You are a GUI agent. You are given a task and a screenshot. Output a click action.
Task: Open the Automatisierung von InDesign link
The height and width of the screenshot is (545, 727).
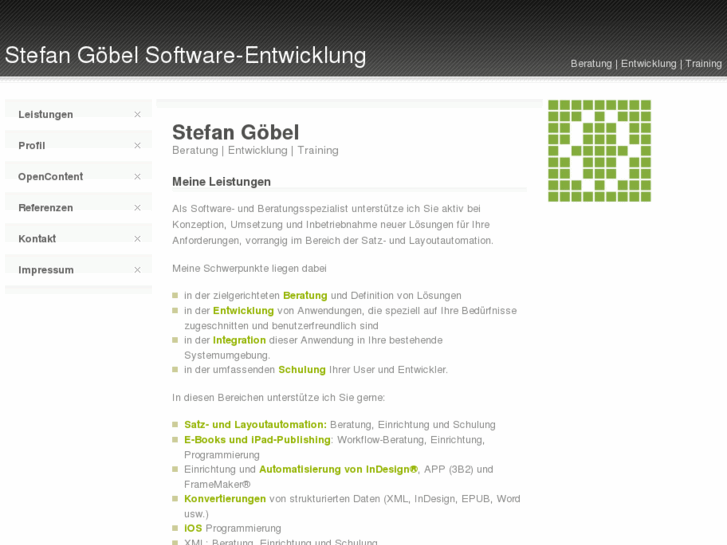point(338,469)
